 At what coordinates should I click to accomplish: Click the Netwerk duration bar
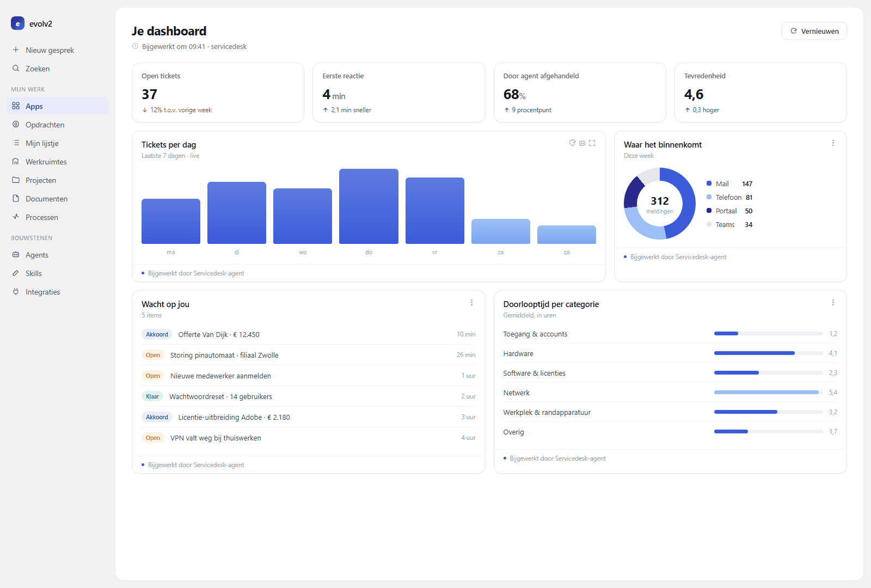pyautogui.click(x=769, y=393)
